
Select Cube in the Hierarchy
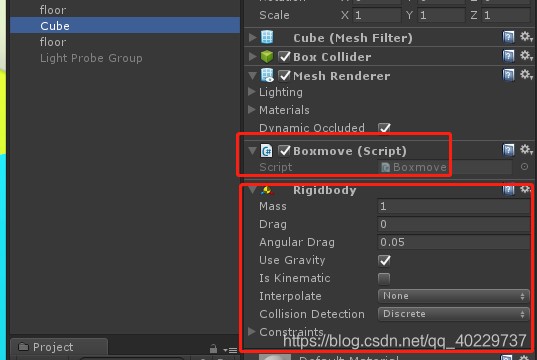(x=125, y=25)
